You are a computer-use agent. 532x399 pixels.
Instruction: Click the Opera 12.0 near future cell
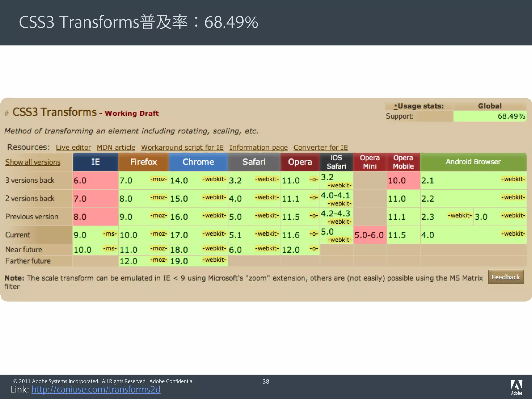click(x=300, y=250)
